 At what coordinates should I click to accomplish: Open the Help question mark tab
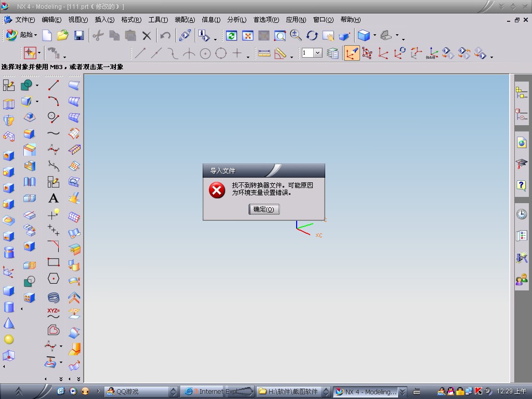tap(522, 185)
